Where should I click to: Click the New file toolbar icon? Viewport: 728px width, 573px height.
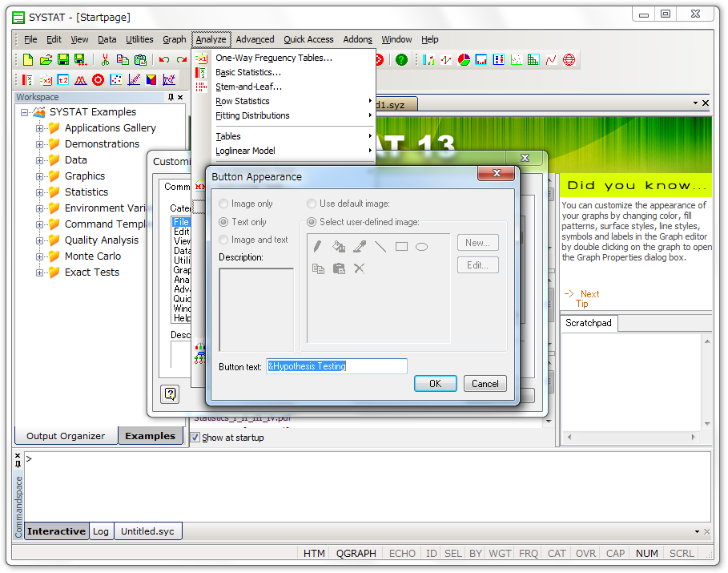(x=28, y=59)
